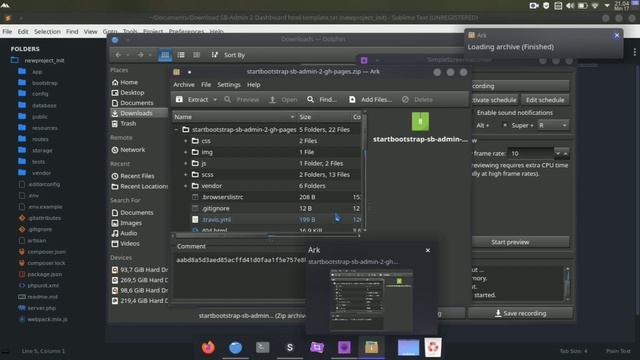This screenshot has width=640, height=360.
Task: Close the Ark loading archive notification
Action: coord(617,36)
